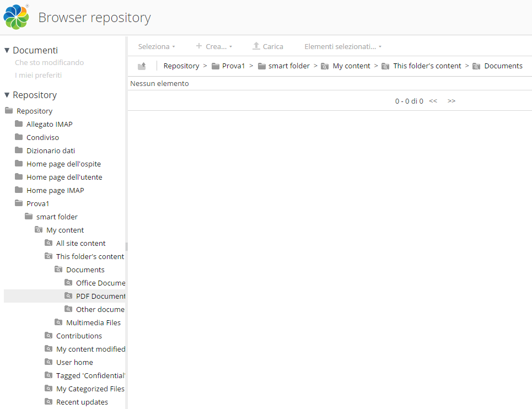
Task: Click the User home smart-folder icon
Action: (49, 362)
